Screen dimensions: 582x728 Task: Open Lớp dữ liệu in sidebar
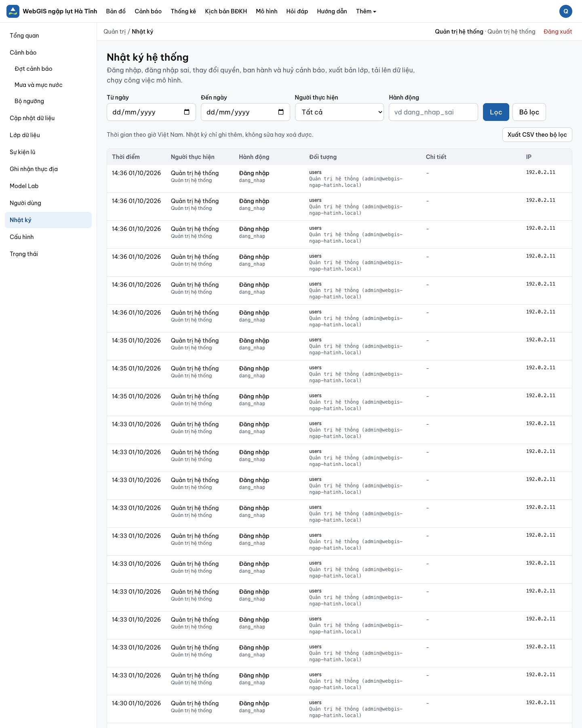[x=48, y=135]
